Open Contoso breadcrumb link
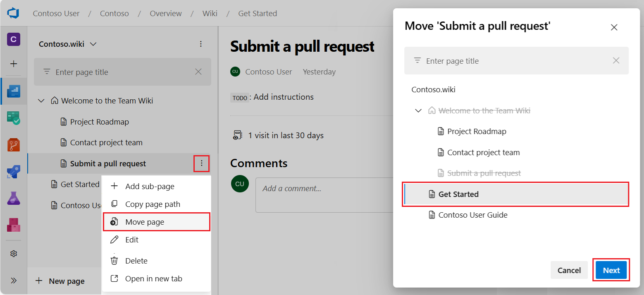 point(114,13)
